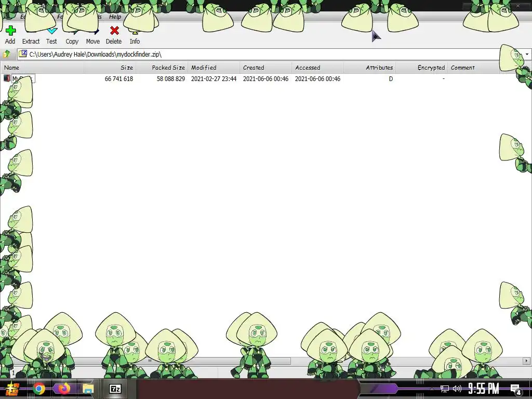Show hidden tray icons arrow
This screenshot has height=399, width=532.
pyautogui.click(x=432, y=389)
